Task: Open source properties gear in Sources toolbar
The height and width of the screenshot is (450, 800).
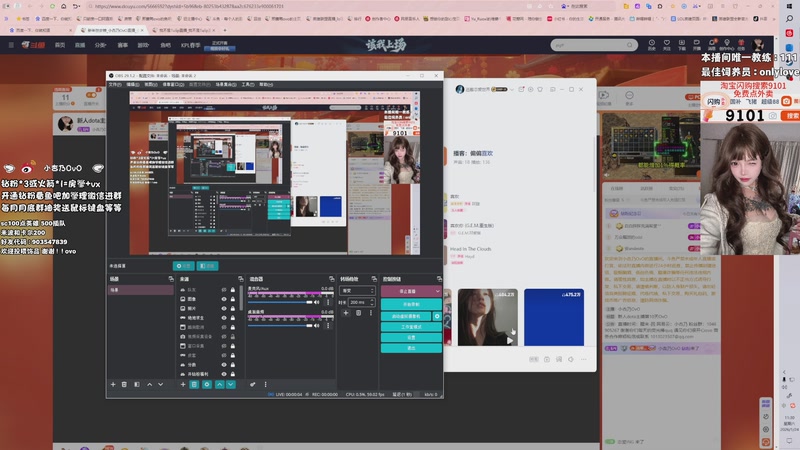Action: [x=207, y=384]
